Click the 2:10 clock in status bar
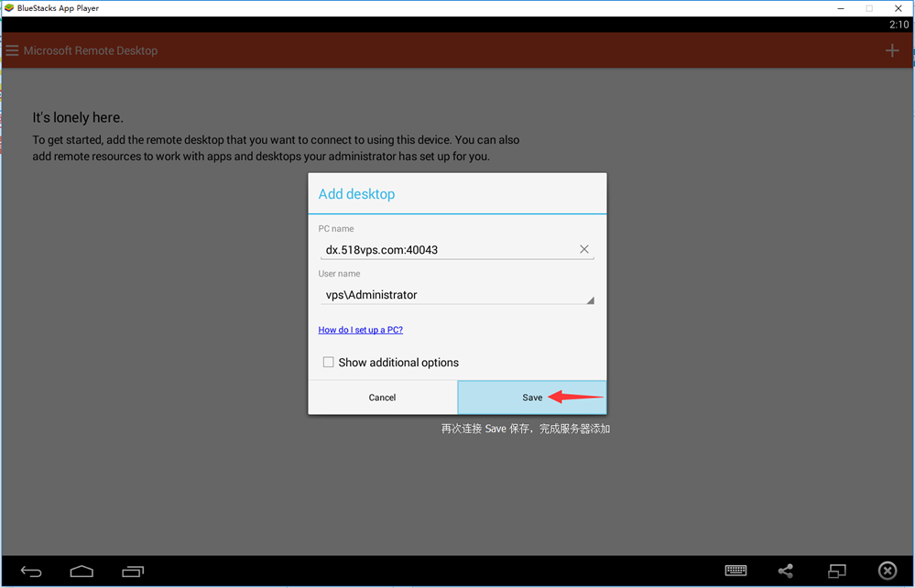915x588 pixels. coord(899,25)
